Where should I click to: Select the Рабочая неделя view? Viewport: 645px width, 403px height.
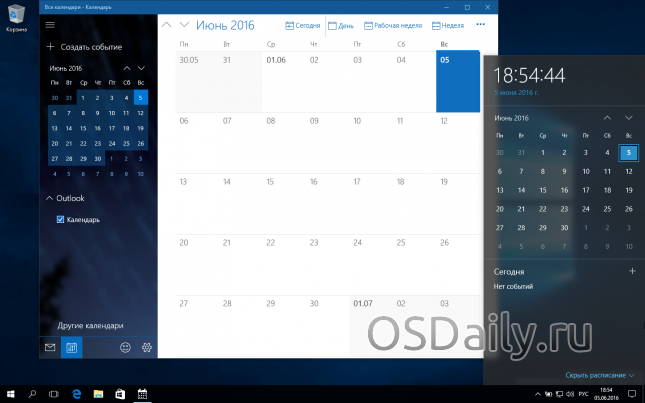click(x=394, y=24)
